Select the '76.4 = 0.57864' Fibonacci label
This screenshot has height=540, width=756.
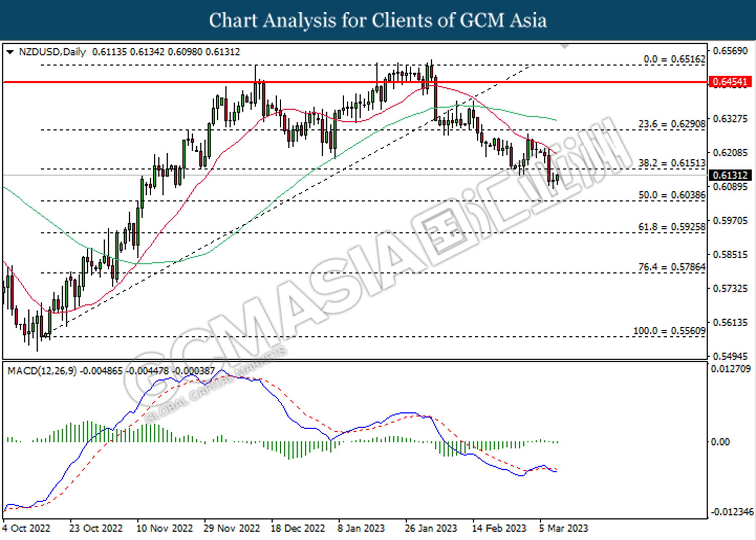click(x=672, y=267)
